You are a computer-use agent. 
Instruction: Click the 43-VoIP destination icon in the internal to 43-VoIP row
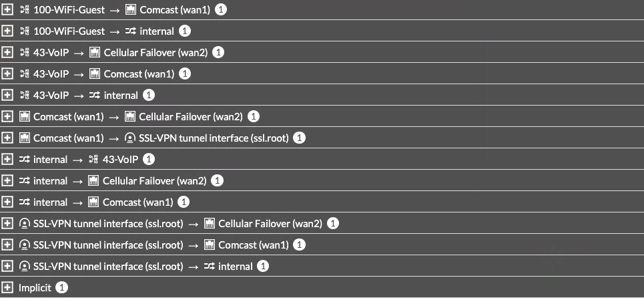(x=94, y=160)
